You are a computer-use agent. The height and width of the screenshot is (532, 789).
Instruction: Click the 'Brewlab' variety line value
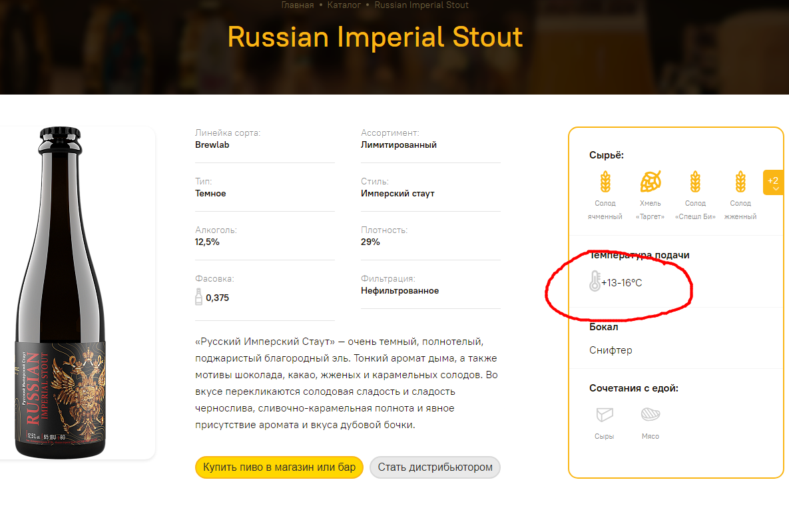(x=212, y=145)
